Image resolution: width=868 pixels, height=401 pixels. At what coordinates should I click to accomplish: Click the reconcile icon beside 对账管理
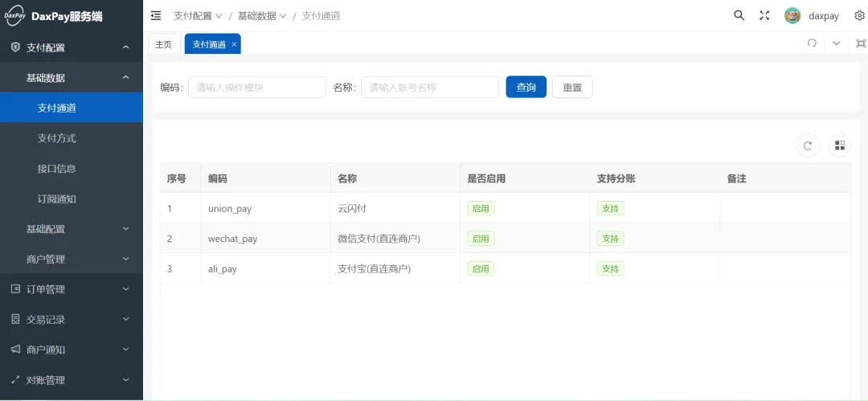(15, 380)
